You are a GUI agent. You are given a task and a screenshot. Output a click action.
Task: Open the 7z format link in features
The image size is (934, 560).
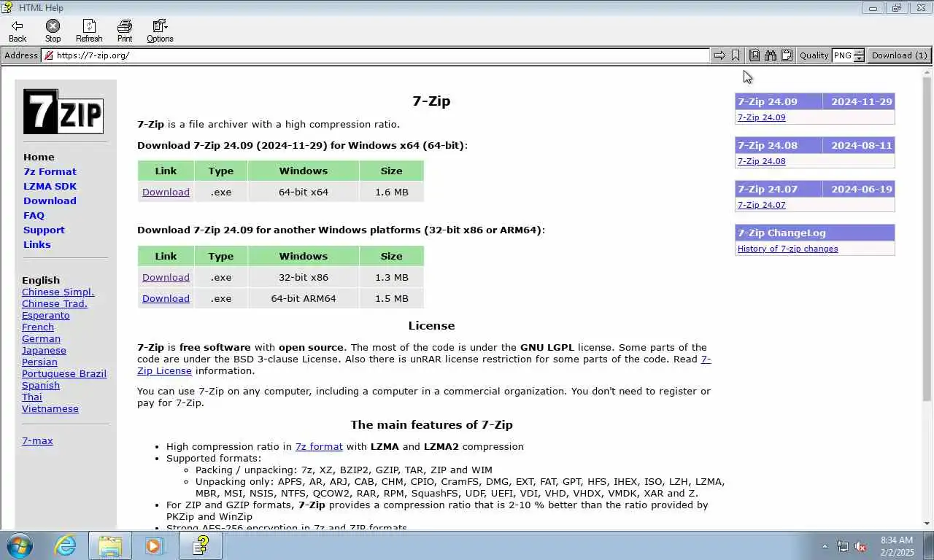319,446
